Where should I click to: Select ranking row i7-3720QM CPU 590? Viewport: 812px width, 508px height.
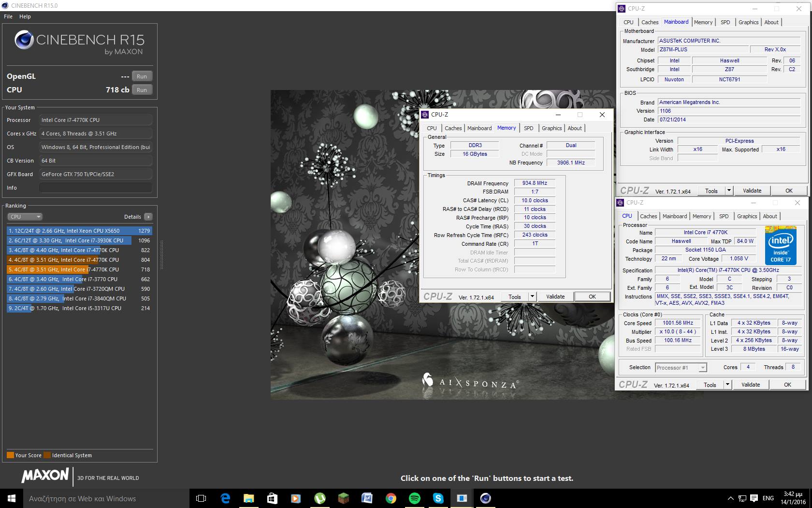tap(79, 289)
